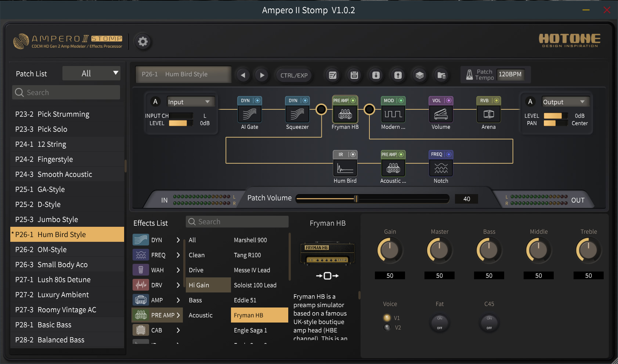Choose Soloist 100 Lead model
The width and height of the screenshot is (618, 364).
click(260, 285)
